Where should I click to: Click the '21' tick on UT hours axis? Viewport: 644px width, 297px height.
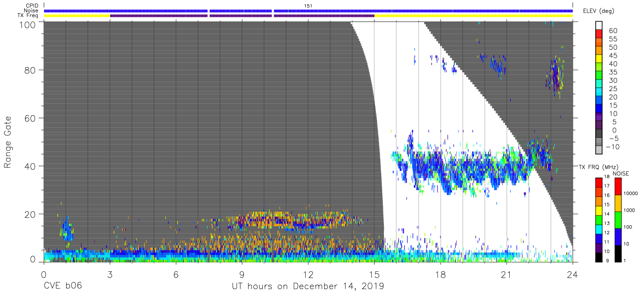[506, 274]
